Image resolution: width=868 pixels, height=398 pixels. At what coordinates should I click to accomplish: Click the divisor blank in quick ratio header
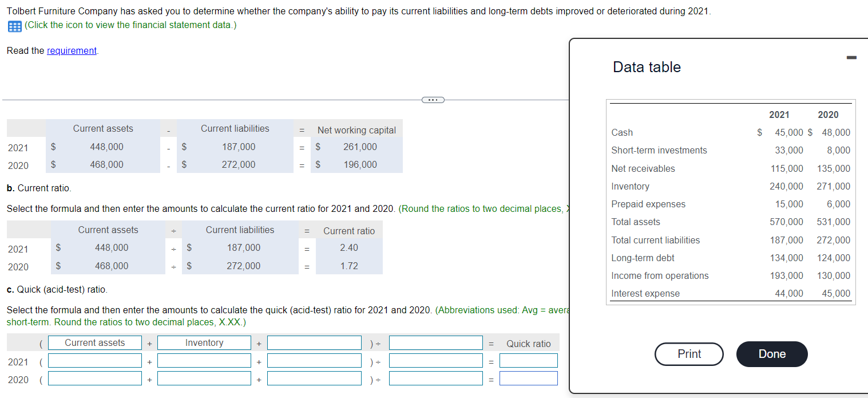435,342
